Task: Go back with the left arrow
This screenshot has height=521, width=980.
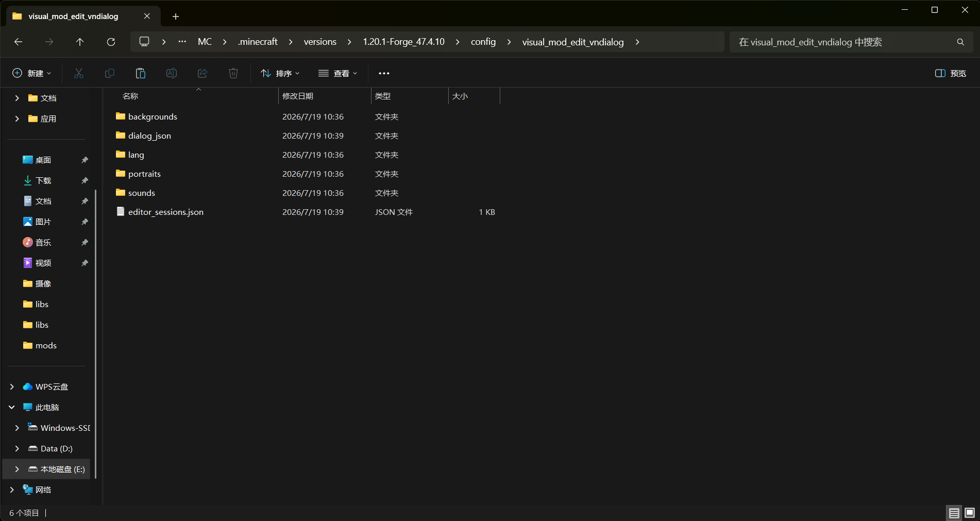Action: 19,42
